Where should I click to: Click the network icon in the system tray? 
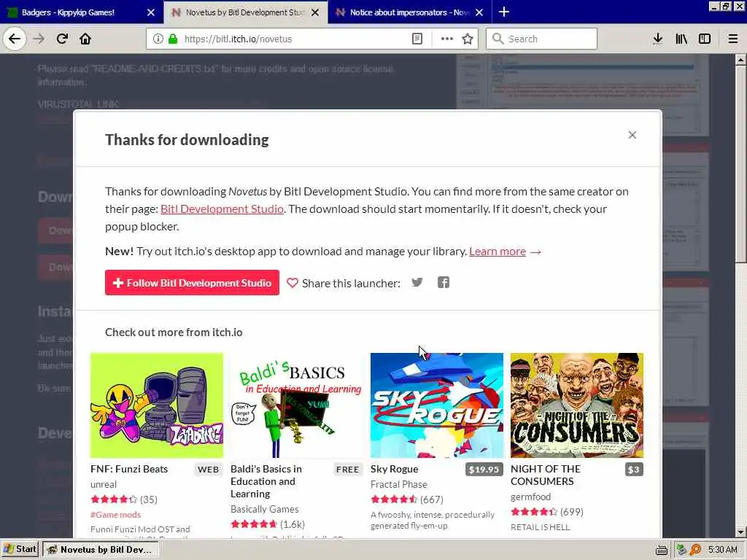(x=682, y=550)
